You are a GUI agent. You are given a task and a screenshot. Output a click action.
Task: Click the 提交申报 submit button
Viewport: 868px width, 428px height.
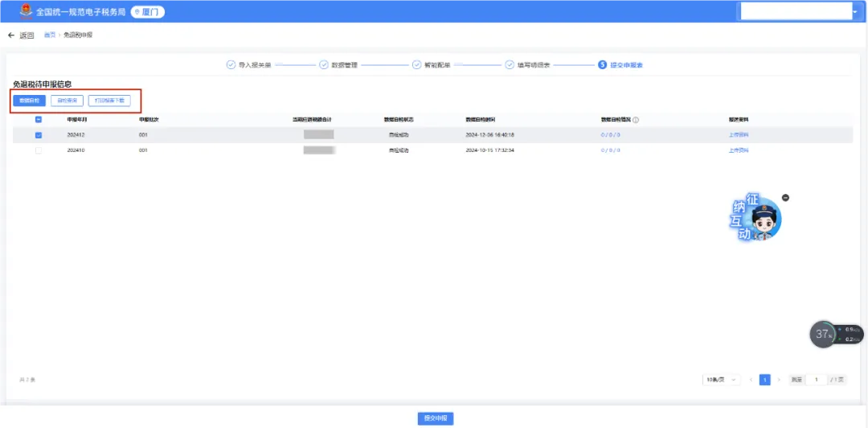(x=436, y=418)
